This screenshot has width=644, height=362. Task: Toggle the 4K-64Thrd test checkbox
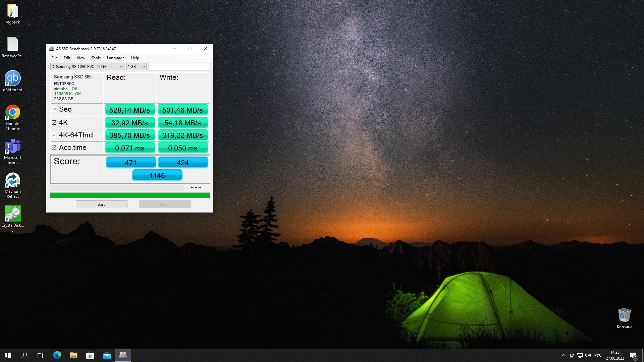(54, 135)
